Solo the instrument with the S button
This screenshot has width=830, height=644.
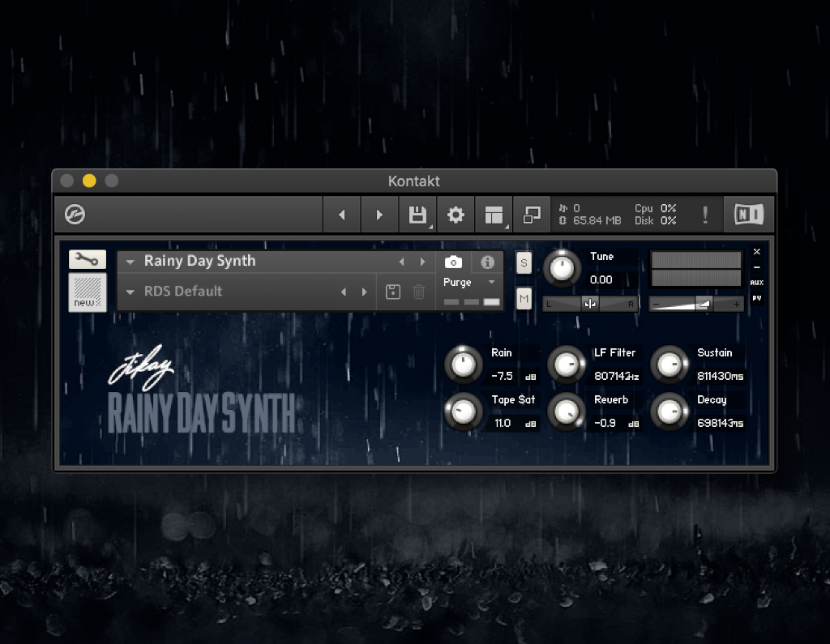click(x=524, y=262)
